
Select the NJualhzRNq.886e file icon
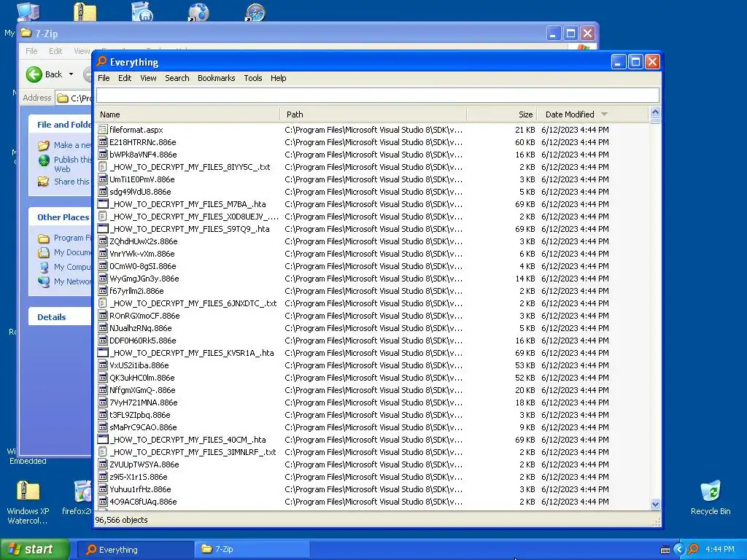[102, 327]
